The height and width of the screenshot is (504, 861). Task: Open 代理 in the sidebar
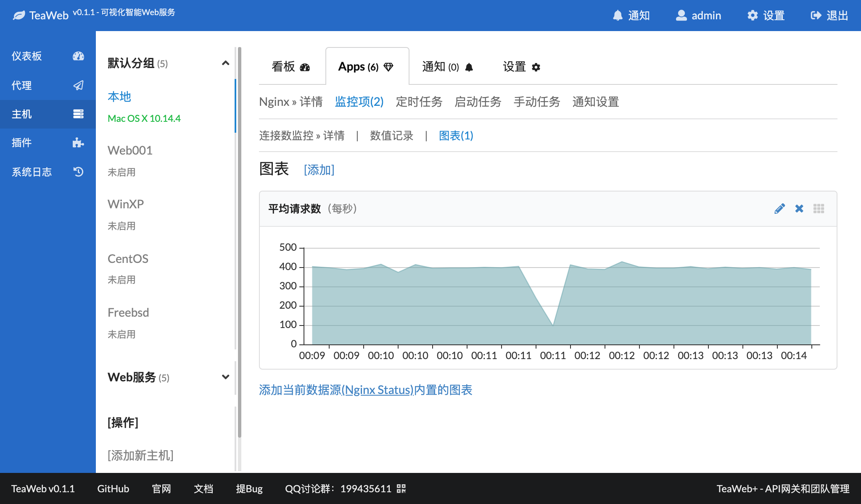click(48, 85)
